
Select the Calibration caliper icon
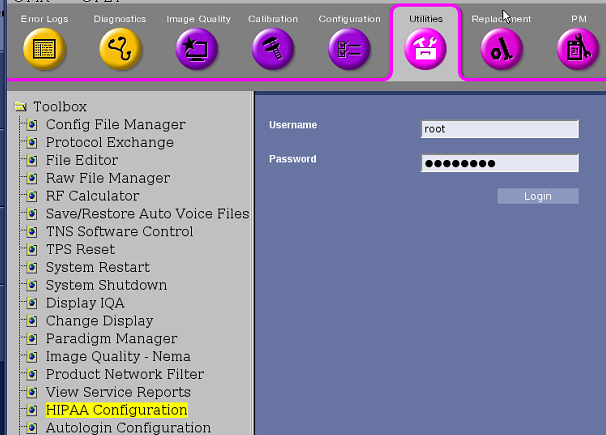(x=273, y=50)
